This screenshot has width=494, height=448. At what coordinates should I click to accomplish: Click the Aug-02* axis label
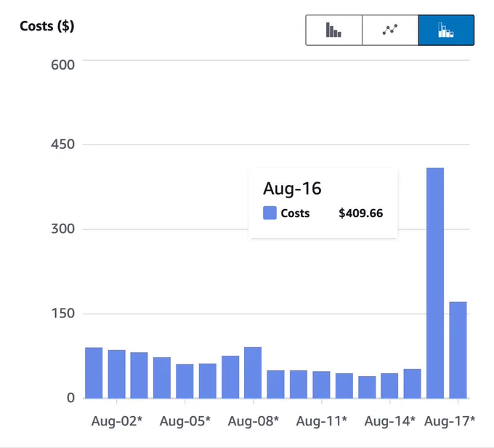point(116,421)
